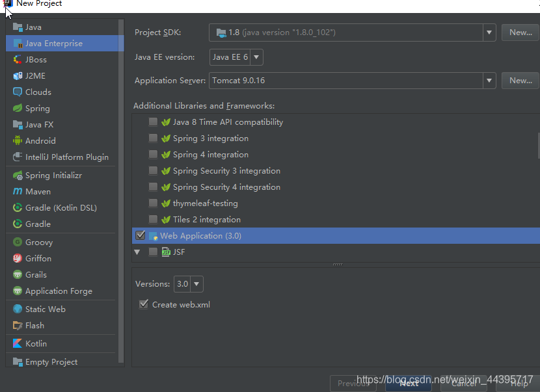This screenshot has width=540, height=392.
Task: Enable Spring Security 4 integration checkbox
Action: click(153, 187)
